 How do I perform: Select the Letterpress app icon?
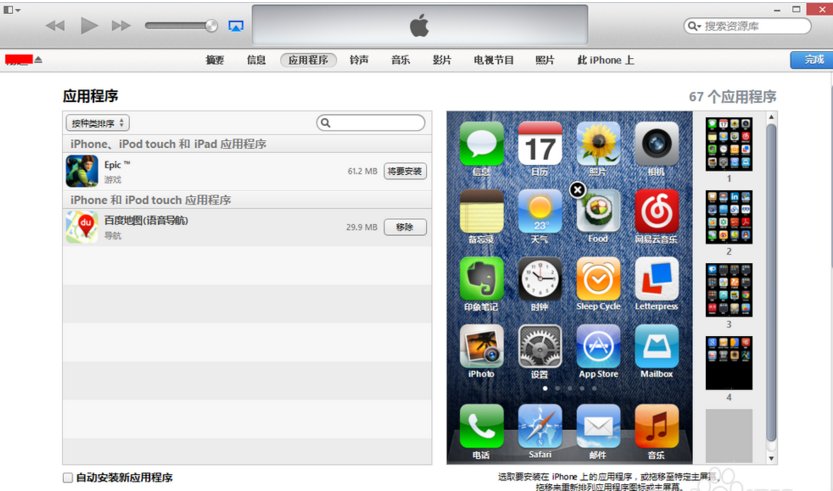(657, 278)
